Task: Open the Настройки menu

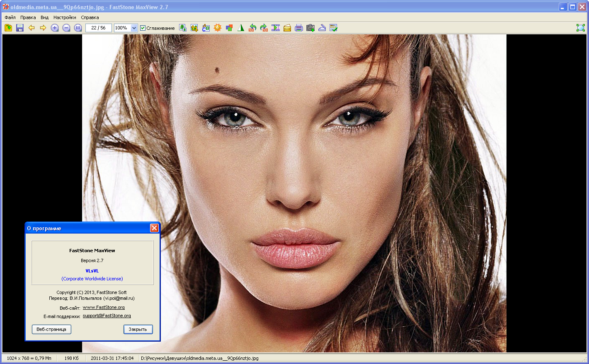Action: (65, 17)
